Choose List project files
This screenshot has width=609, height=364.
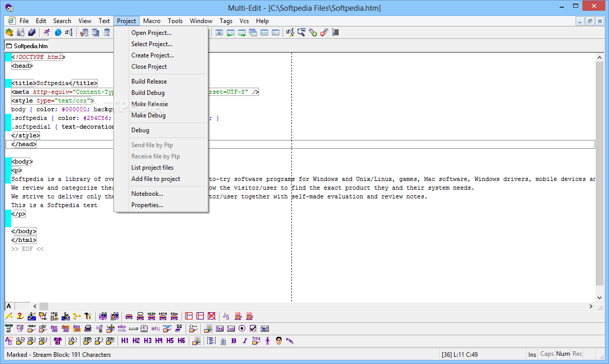coord(152,167)
